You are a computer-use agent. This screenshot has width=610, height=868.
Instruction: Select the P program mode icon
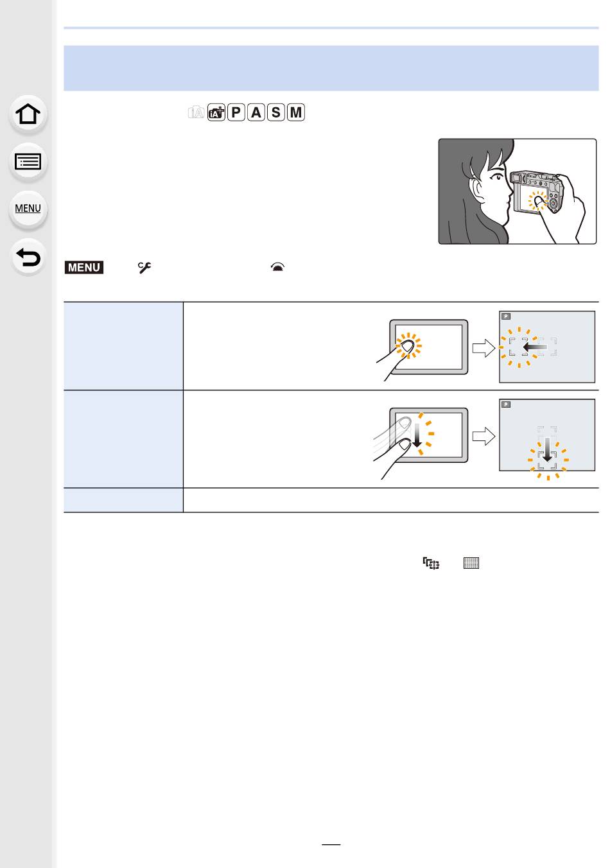tap(236, 112)
